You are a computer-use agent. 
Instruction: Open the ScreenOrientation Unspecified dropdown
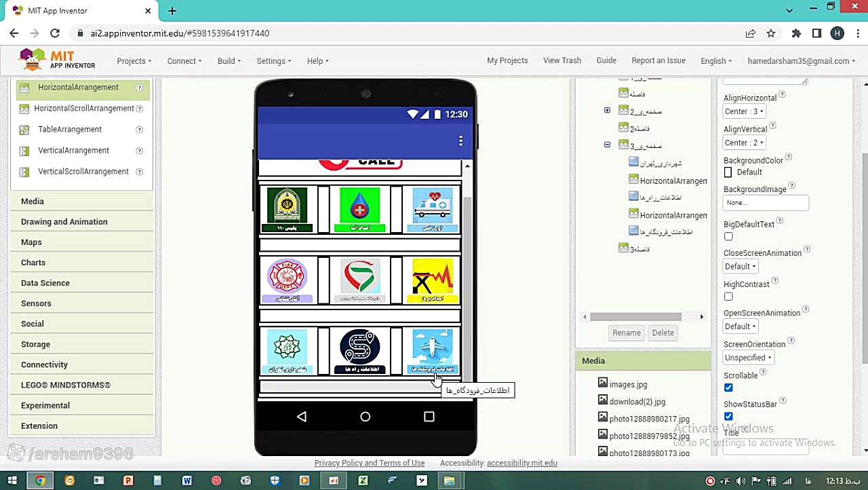748,358
